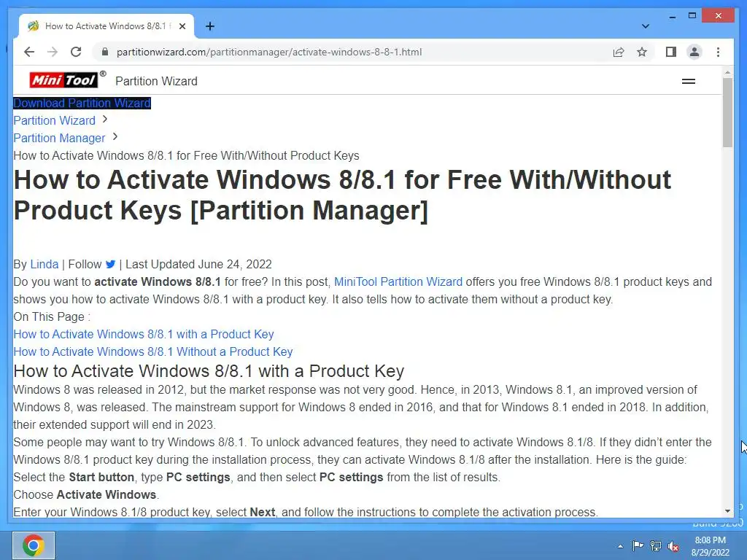
Task: Click the scrollbar up arrow
Action: pos(727,72)
